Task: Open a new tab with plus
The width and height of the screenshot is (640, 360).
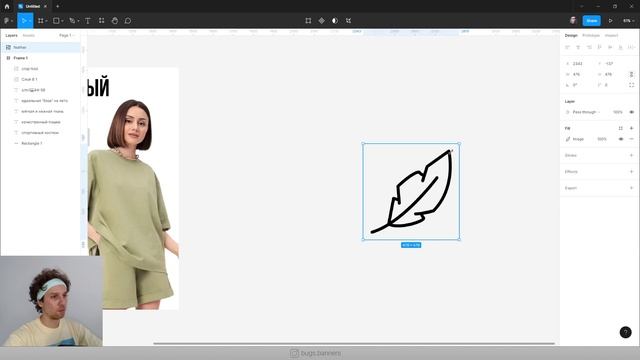Action: (x=58, y=6)
